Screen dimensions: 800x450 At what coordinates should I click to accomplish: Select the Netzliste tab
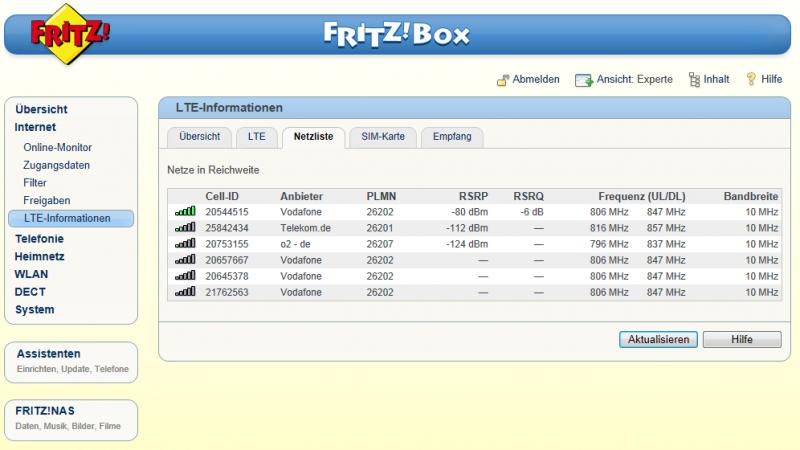click(313, 137)
